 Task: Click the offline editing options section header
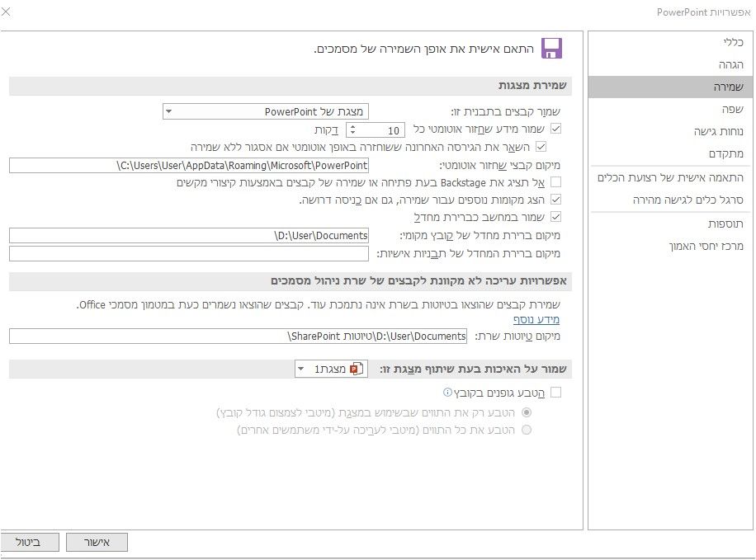tap(291, 281)
